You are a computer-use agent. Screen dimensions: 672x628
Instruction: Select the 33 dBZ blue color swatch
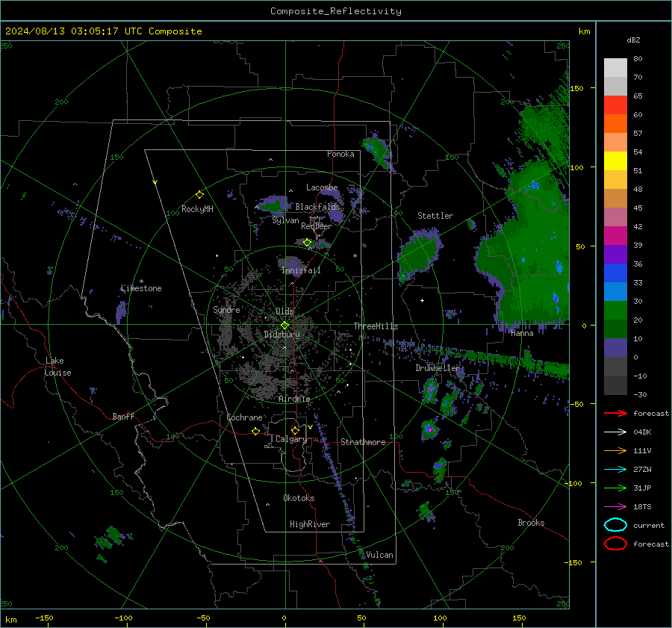click(x=615, y=273)
